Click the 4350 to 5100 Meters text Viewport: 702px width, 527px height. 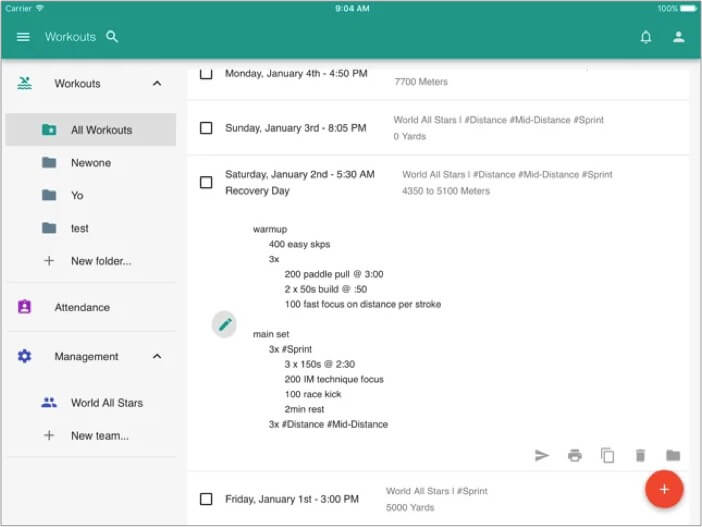coord(446,191)
